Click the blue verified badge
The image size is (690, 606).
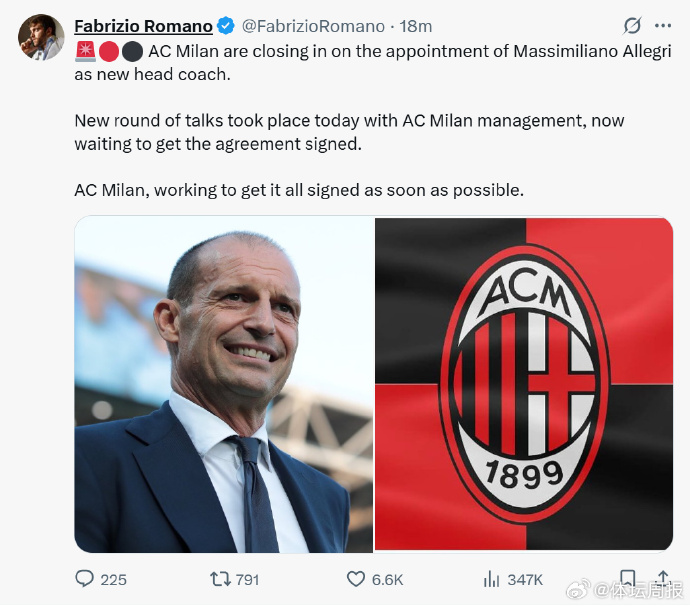pyautogui.click(x=227, y=26)
